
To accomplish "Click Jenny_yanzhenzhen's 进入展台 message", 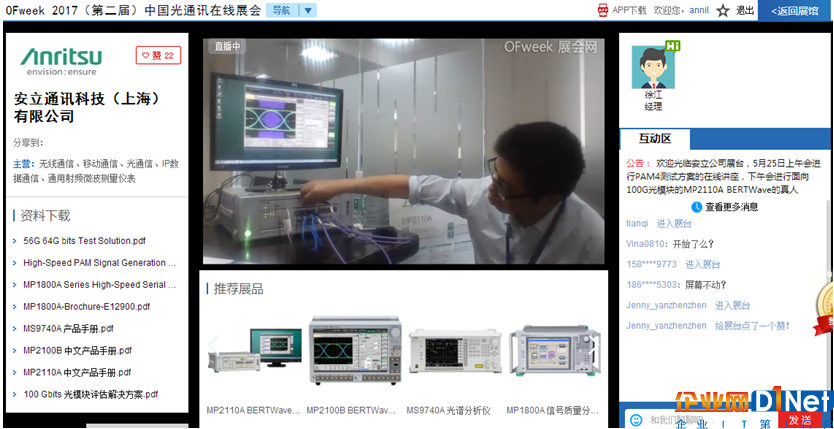I will click(732, 305).
